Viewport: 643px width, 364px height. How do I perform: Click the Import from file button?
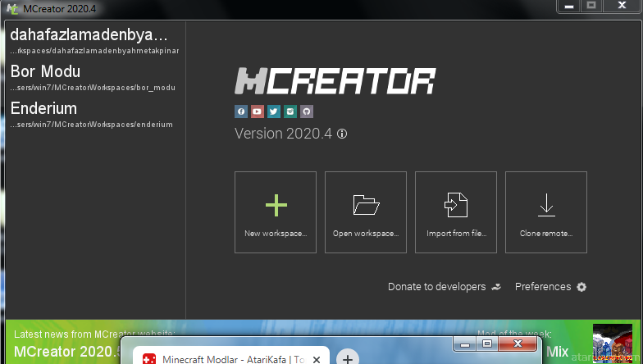(x=456, y=212)
